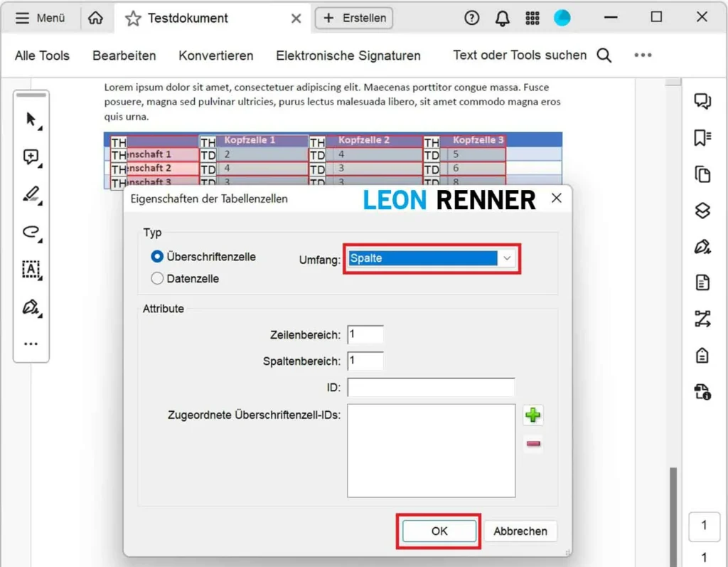Click the notifications bell icon
The image size is (728, 567).
point(502,18)
